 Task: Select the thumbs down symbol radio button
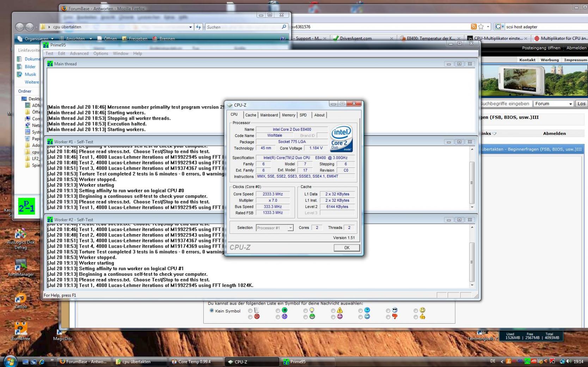tap(388, 317)
